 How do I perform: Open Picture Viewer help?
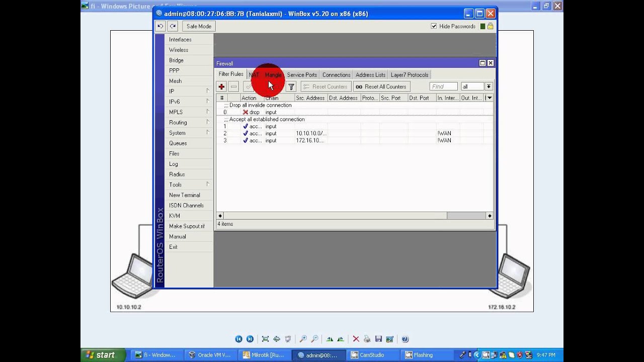405,339
